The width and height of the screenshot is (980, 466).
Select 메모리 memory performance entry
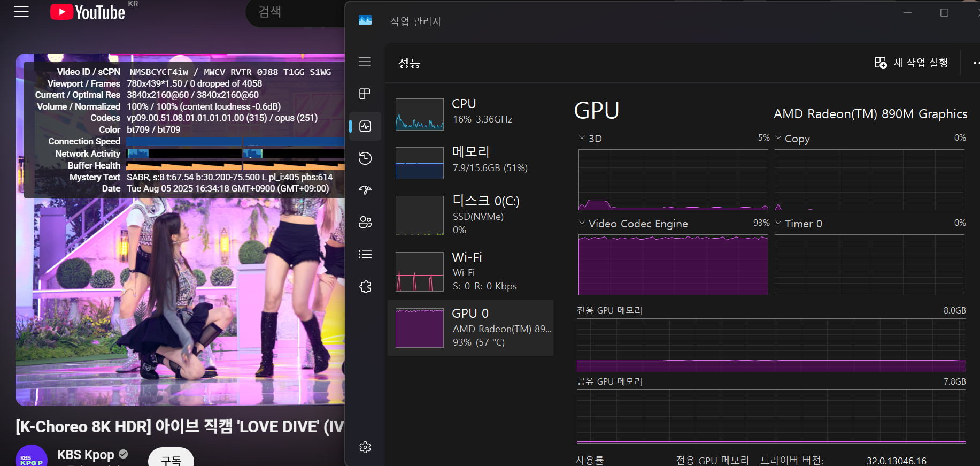click(470, 162)
